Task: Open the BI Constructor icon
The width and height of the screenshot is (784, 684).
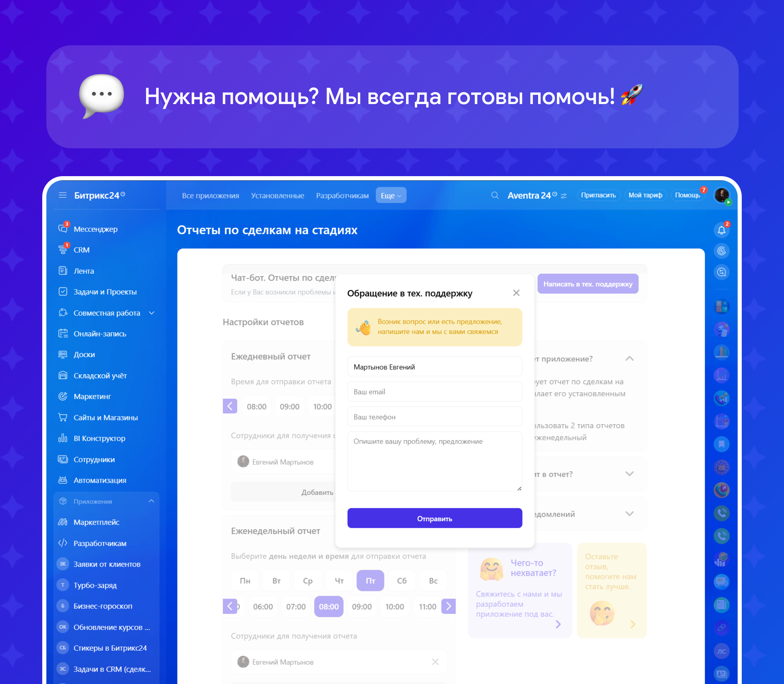Action: [x=63, y=438]
